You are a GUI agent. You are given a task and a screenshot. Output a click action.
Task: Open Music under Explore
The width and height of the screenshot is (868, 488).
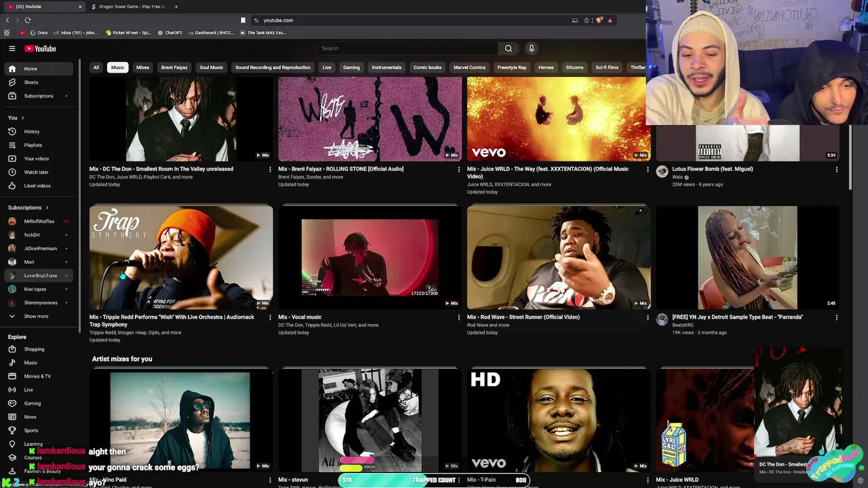pos(39,363)
